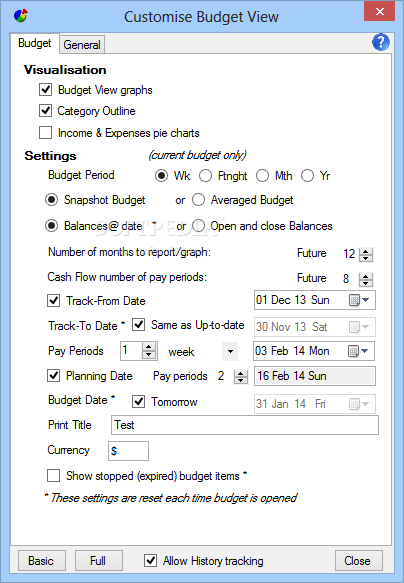The width and height of the screenshot is (404, 583).
Task: Open calendar picker for Track-From Date
Action: click(x=354, y=300)
